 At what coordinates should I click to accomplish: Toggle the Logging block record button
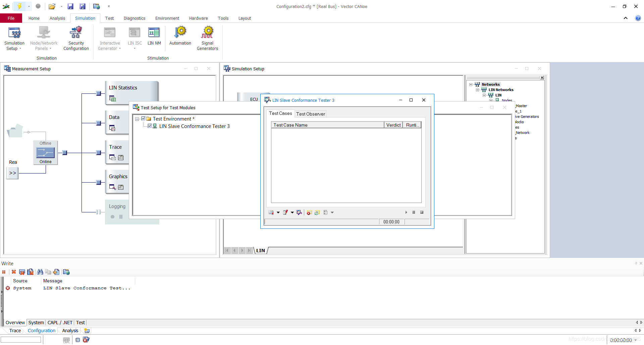point(112,217)
